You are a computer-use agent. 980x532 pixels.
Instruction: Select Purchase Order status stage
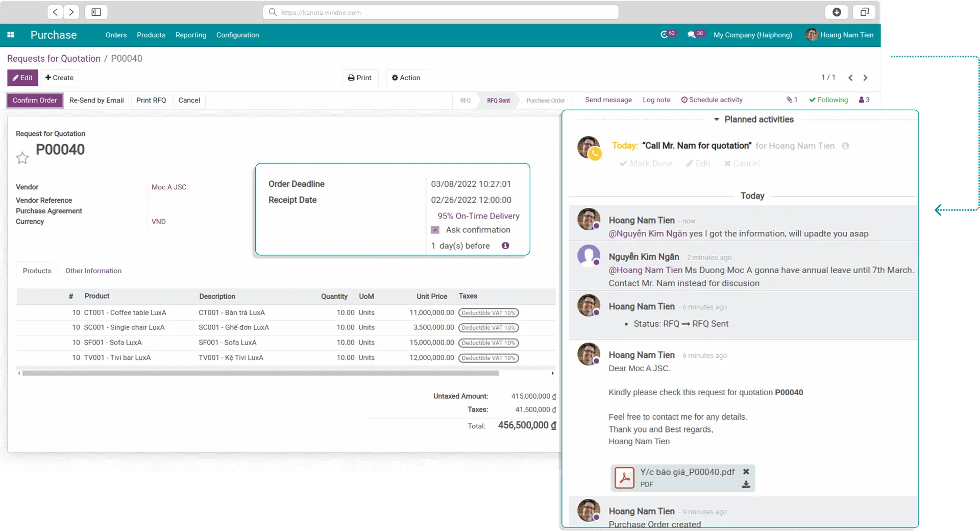coord(545,100)
